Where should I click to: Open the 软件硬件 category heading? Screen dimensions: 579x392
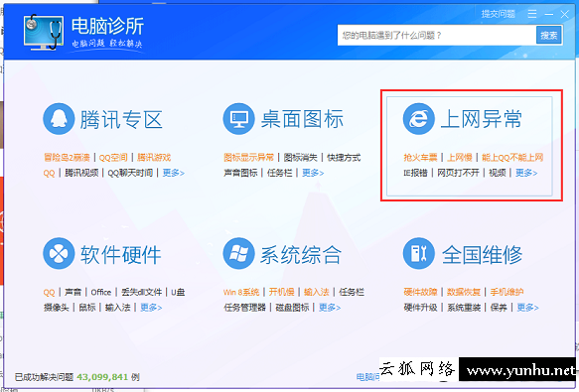121,254
